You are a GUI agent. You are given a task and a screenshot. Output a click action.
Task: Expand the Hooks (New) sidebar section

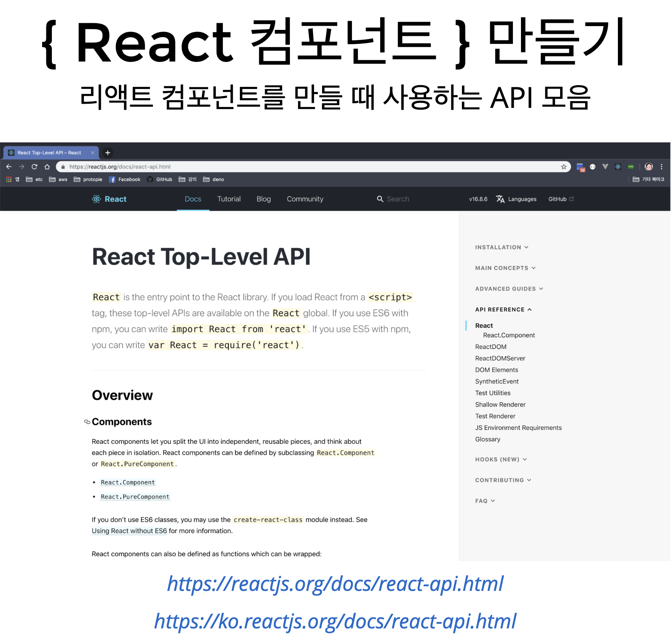tap(501, 459)
